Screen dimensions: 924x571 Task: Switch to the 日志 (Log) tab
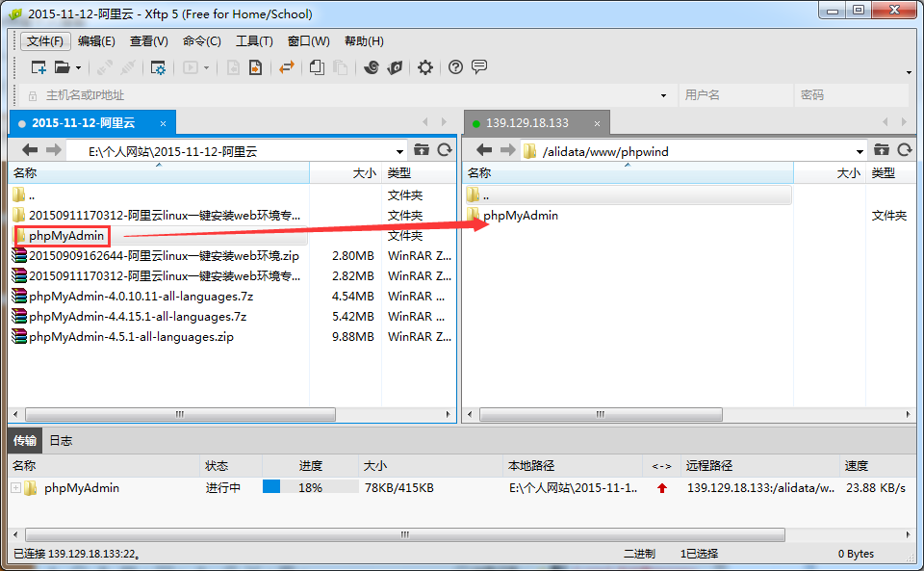point(60,440)
